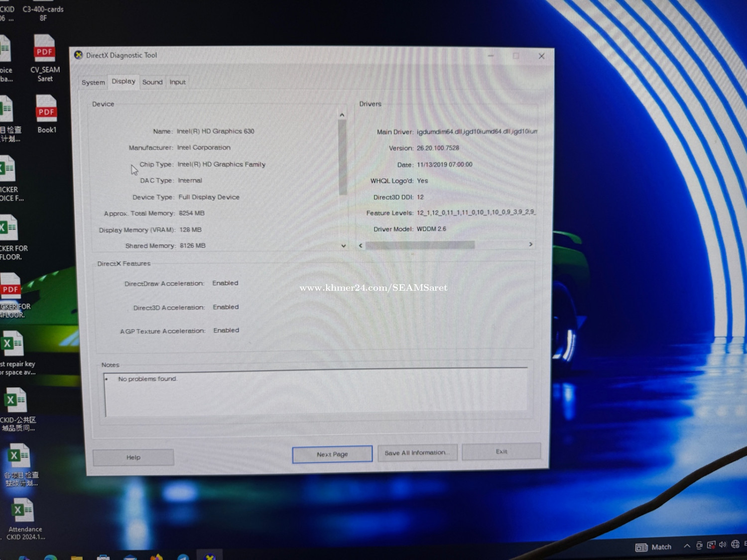
Task: Close the DirectX Diagnostic Tool window
Action: click(542, 56)
